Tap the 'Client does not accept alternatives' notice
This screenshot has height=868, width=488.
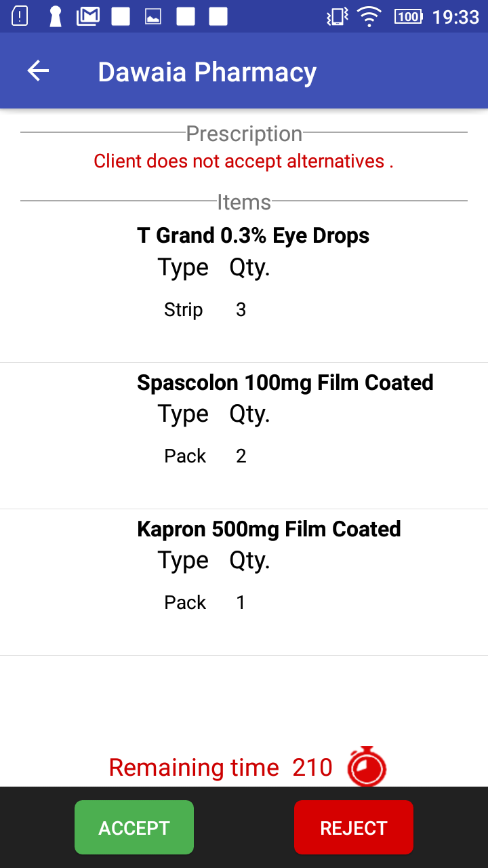(x=243, y=161)
